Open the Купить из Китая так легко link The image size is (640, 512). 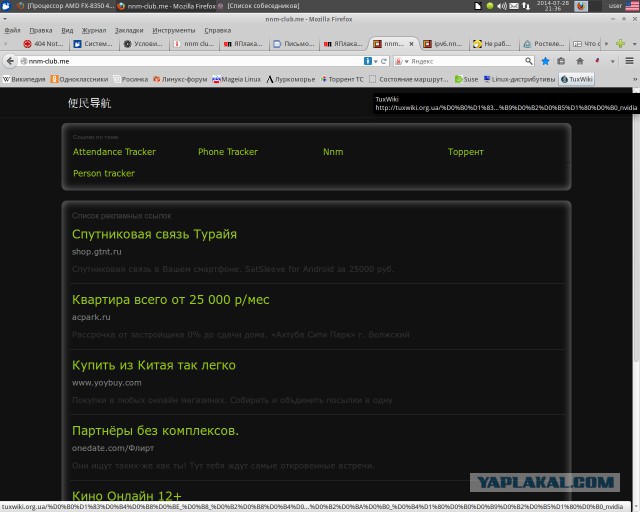(154, 365)
